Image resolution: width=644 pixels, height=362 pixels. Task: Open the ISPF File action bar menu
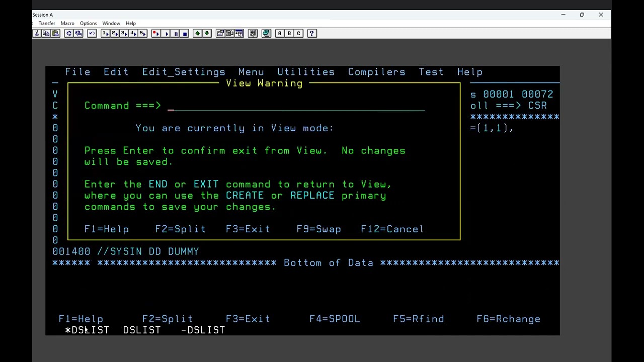tap(77, 72)
